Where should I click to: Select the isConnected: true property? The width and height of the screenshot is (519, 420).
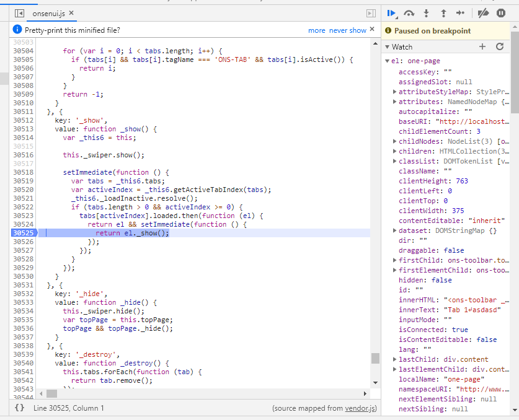433,330
